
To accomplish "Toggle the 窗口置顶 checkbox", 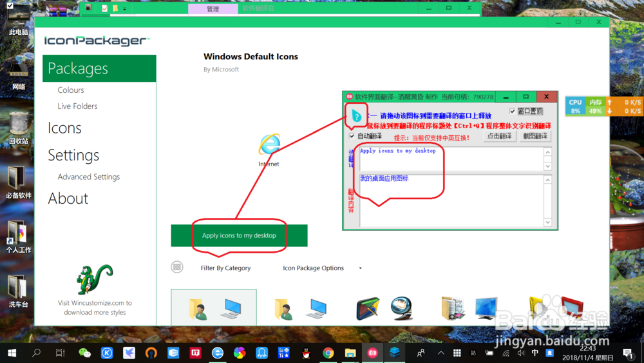I will tap(512, 111).
